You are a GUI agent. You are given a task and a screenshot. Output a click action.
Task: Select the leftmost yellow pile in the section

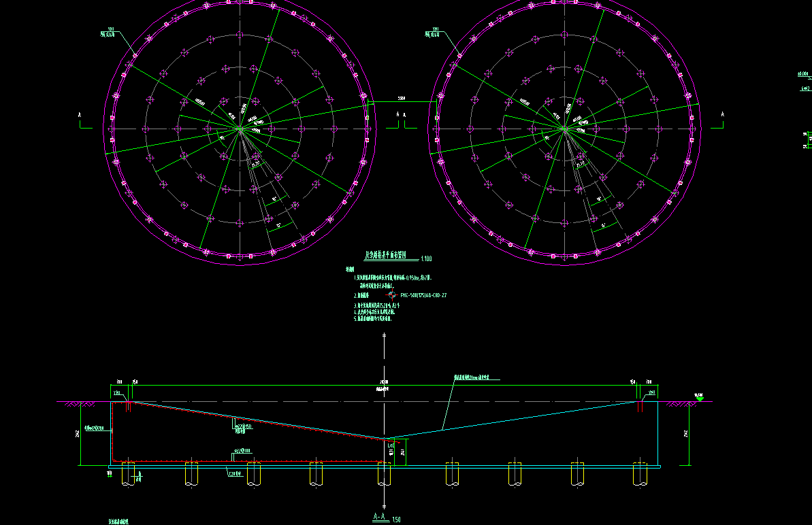[128, 474]
